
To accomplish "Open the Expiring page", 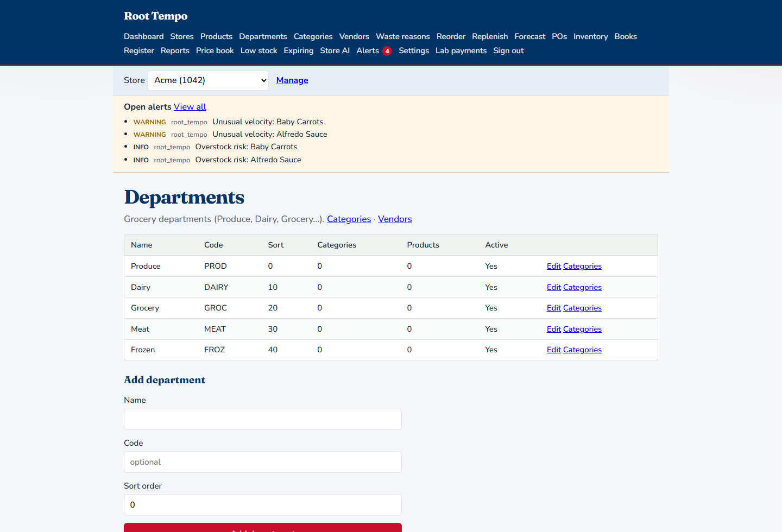I will click(x=299, y=50).
